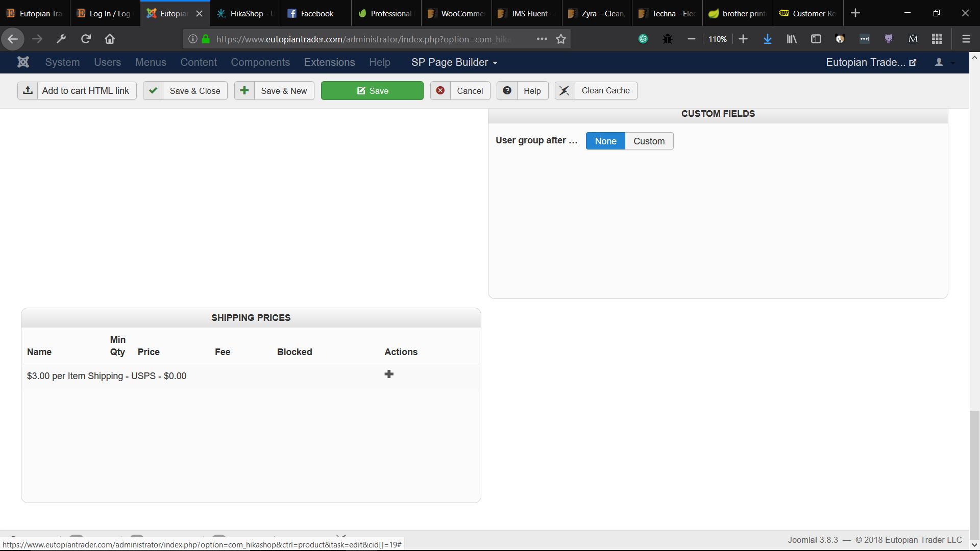Open the library bookshelf icon
The width and height of the screenshot is (980, 551).
[792, 39]
